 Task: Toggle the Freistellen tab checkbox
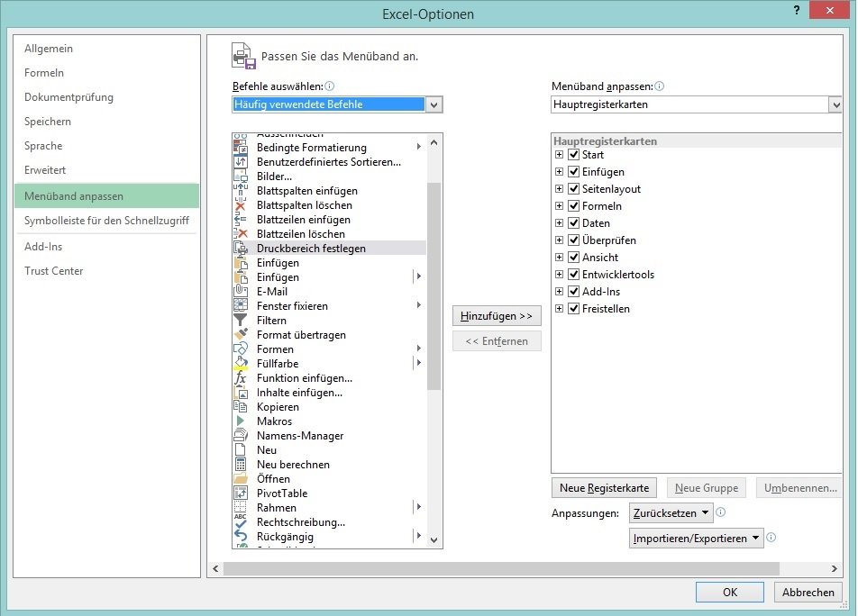coord(573,309)
